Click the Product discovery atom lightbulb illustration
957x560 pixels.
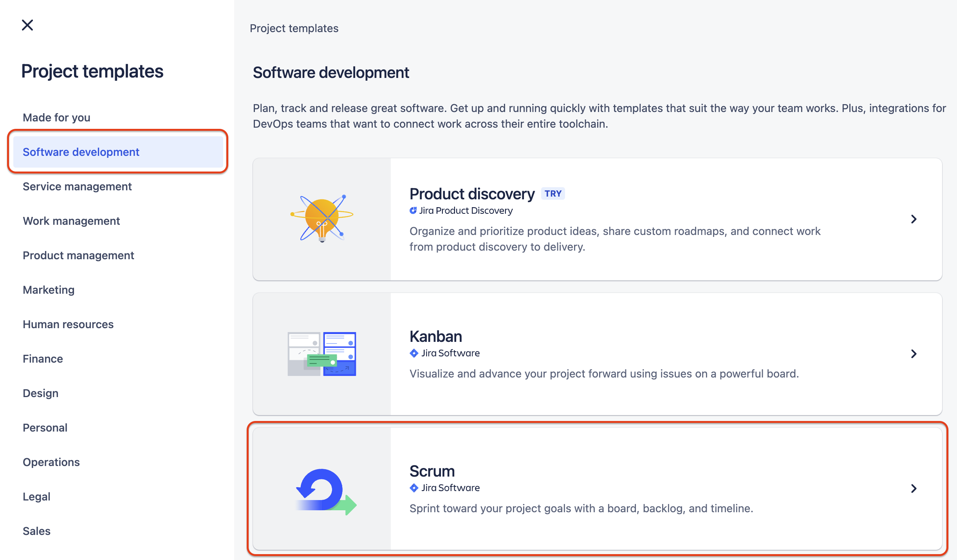322,219
